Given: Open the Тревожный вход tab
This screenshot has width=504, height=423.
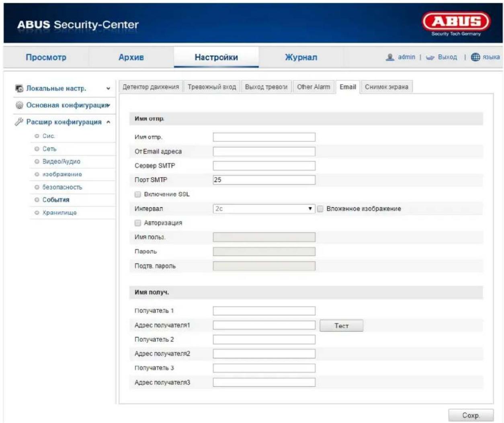Looking at the screenshot, I should point(212,87).
